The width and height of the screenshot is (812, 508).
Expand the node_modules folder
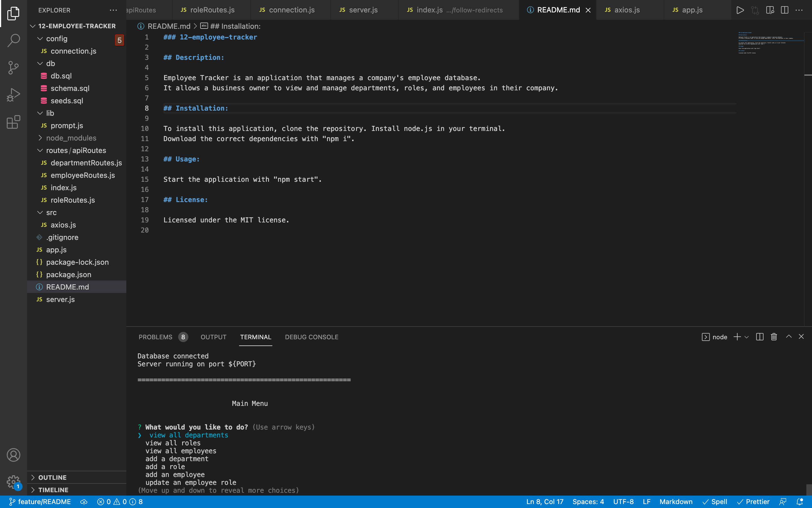tap(40, 138)
